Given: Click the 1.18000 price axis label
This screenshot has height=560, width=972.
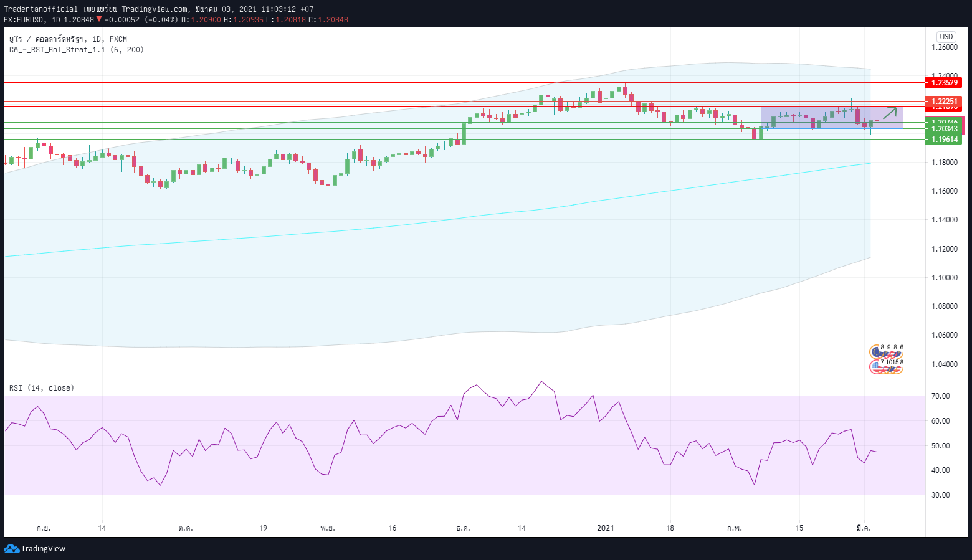Looking at the screenshot, I should (x=945, y=163).
